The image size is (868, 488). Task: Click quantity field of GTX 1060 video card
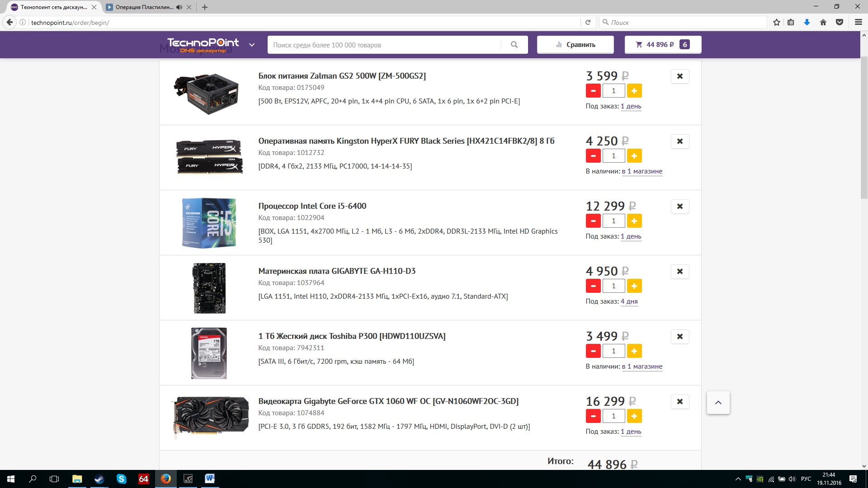[613, 416]
